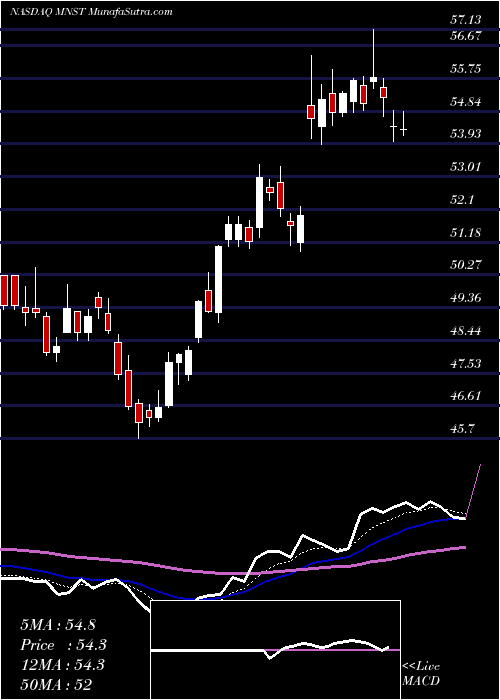500x700 pixels.
Task: Click the 48.44 price axis label
Action: pos(466,330)
